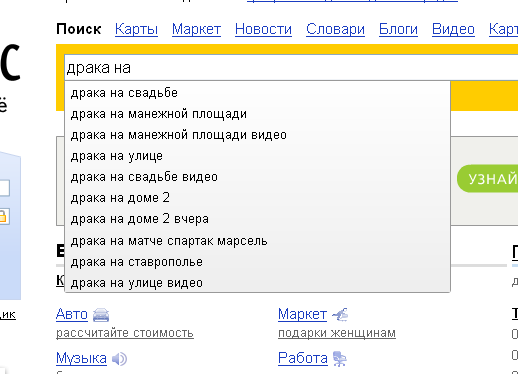Click the office chair icon beside Работа
This screenshot has width=518, height=374.
[x=340, y=359]
